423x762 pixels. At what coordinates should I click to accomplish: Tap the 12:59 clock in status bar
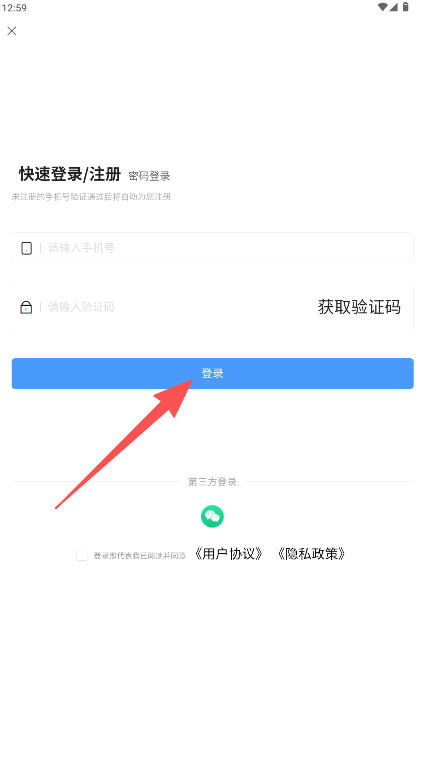14,8
